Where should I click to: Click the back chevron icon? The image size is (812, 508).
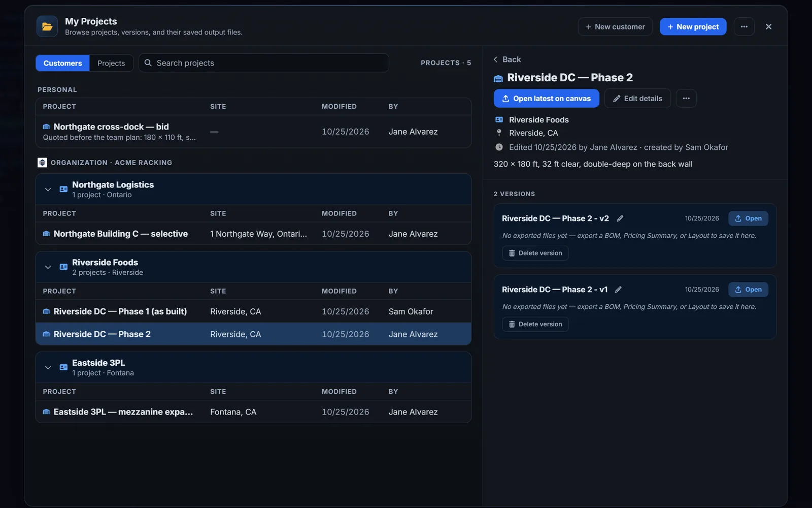click(496, 59)
